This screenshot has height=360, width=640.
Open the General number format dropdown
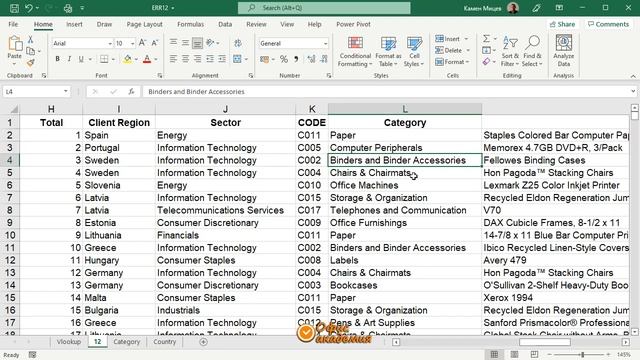[x=325, y=43]
